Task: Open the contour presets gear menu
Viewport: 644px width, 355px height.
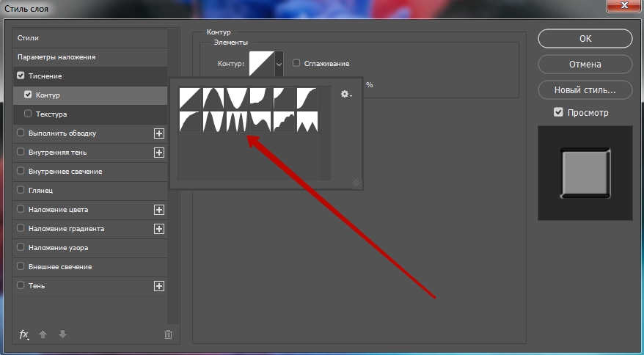Action: pos(346,94)
